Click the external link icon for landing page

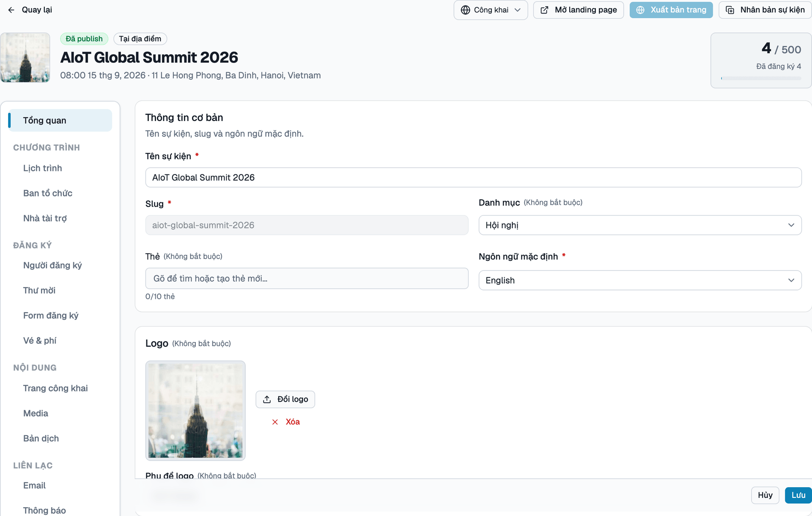[x=545, y=10]
